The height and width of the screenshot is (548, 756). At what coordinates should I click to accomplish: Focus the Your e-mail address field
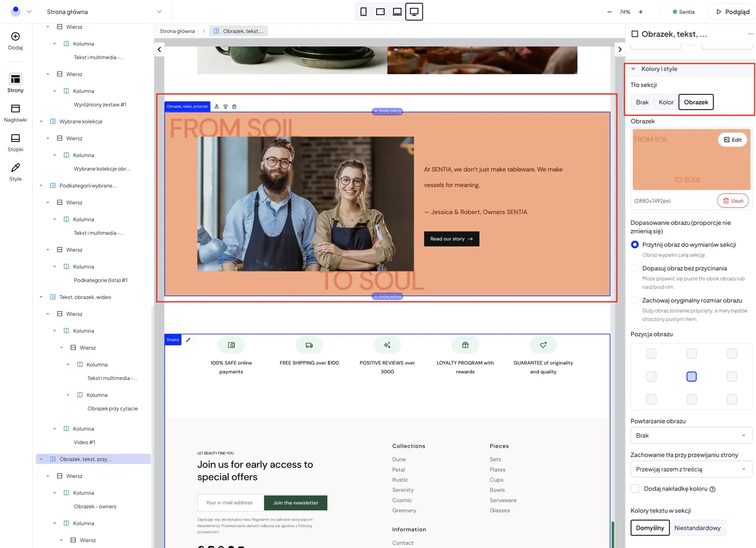231,503
